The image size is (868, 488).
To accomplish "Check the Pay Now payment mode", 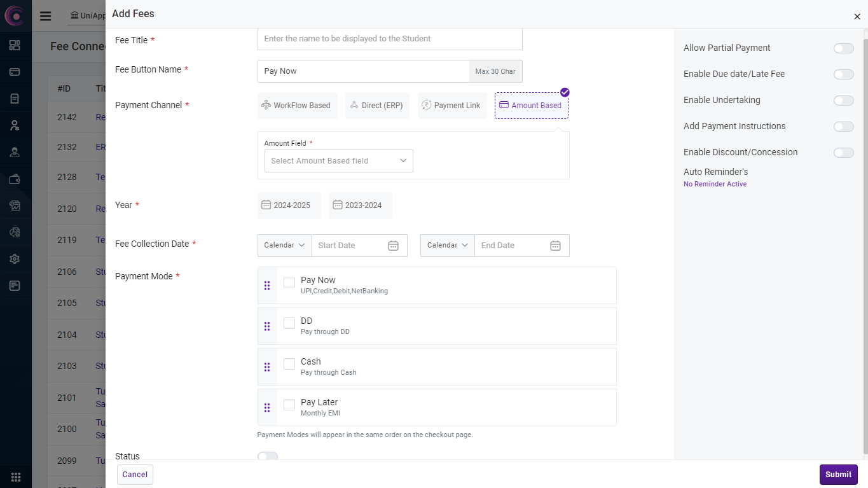I will point(289,282).
